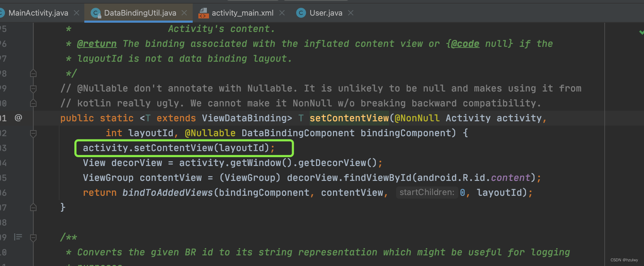
Task: Switch to the MainActivity.java tab
Action: point(38,13)
